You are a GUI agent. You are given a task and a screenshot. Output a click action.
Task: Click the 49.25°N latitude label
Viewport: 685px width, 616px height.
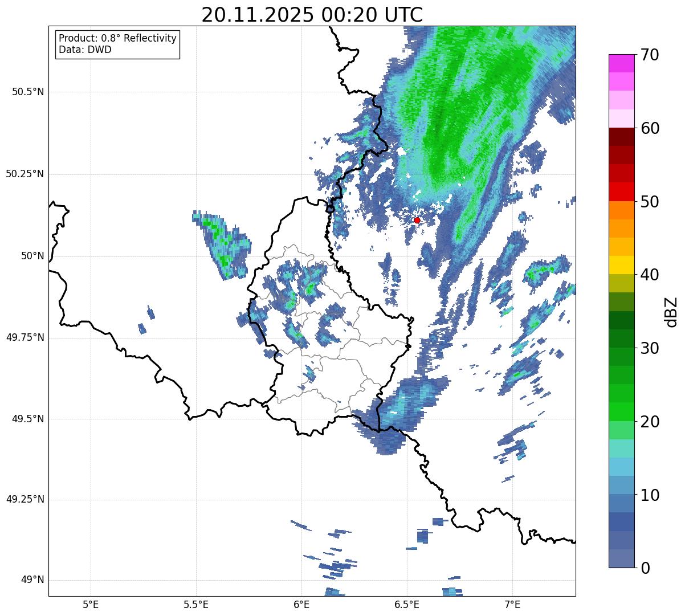click(25, 499)
